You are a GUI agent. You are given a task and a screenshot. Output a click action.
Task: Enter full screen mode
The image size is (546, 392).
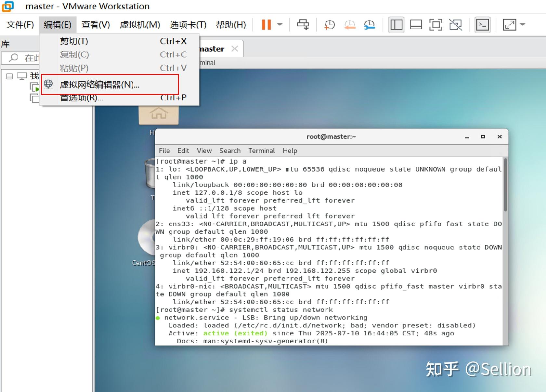(435, 24)
